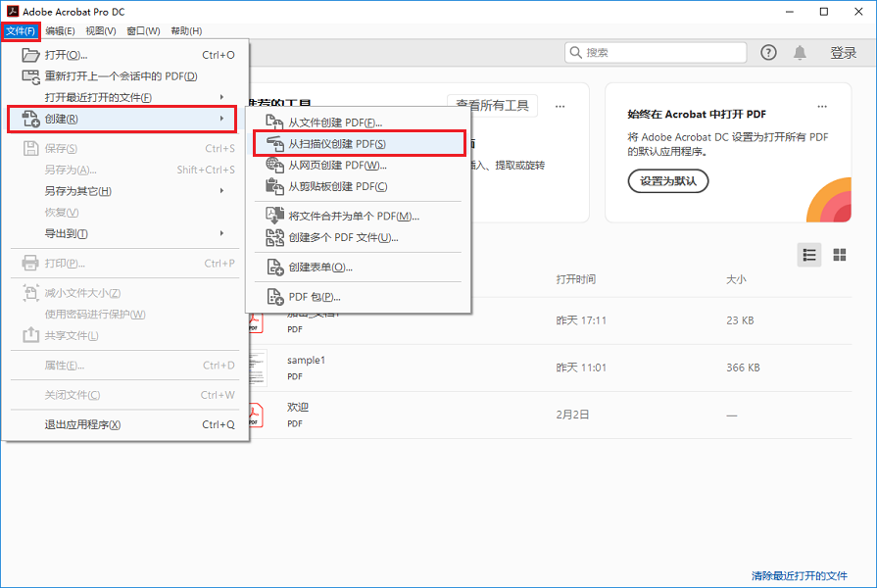Select the sample1 file name
Screen dimensions: 877x588
pyautogui.click(x=306, y=361)
